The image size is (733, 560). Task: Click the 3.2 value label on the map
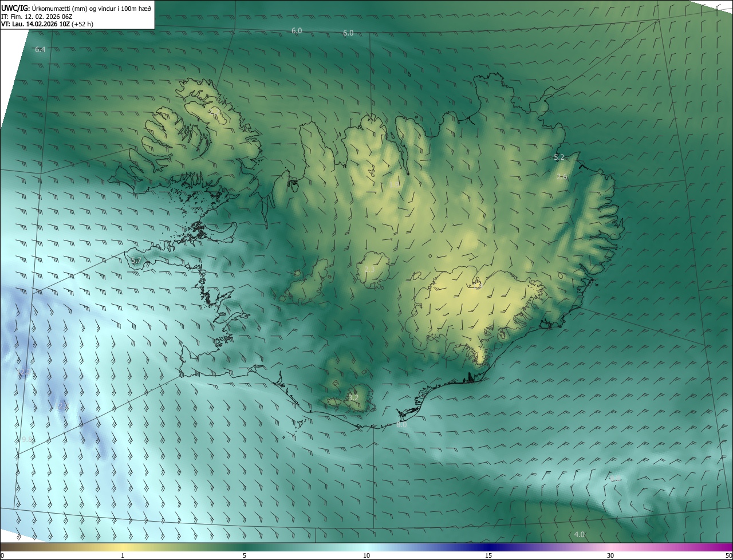(x=353, y=397)
